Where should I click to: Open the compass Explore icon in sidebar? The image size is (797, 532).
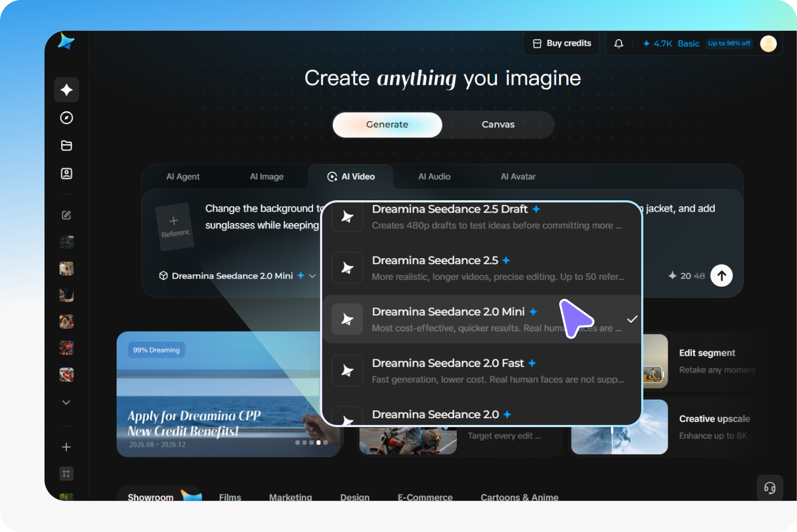(67, 118)
